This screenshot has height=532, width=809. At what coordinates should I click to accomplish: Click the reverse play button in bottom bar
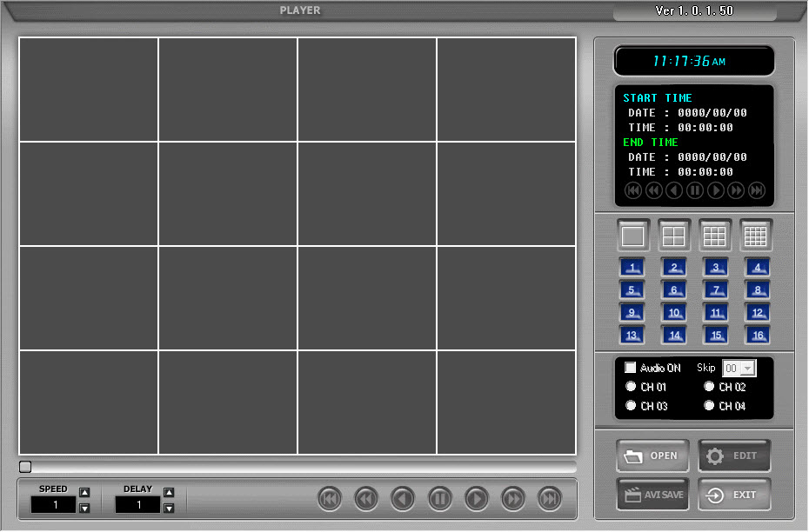tap(403, 499)
